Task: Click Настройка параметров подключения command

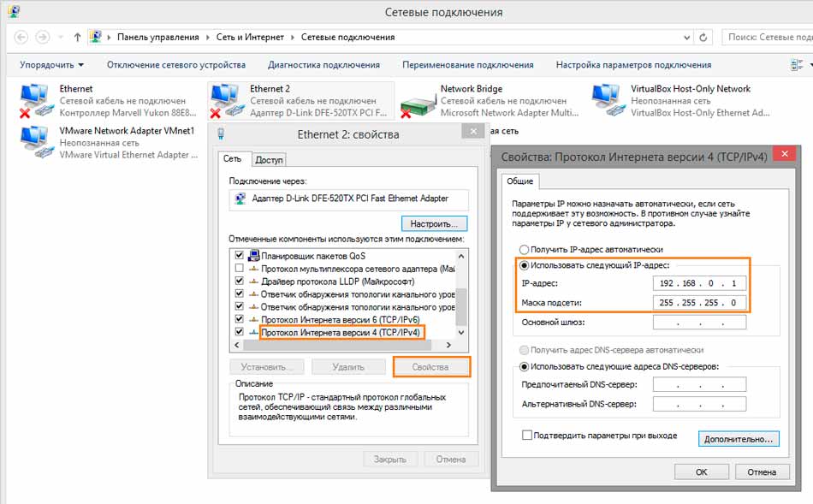Action: 633,65
